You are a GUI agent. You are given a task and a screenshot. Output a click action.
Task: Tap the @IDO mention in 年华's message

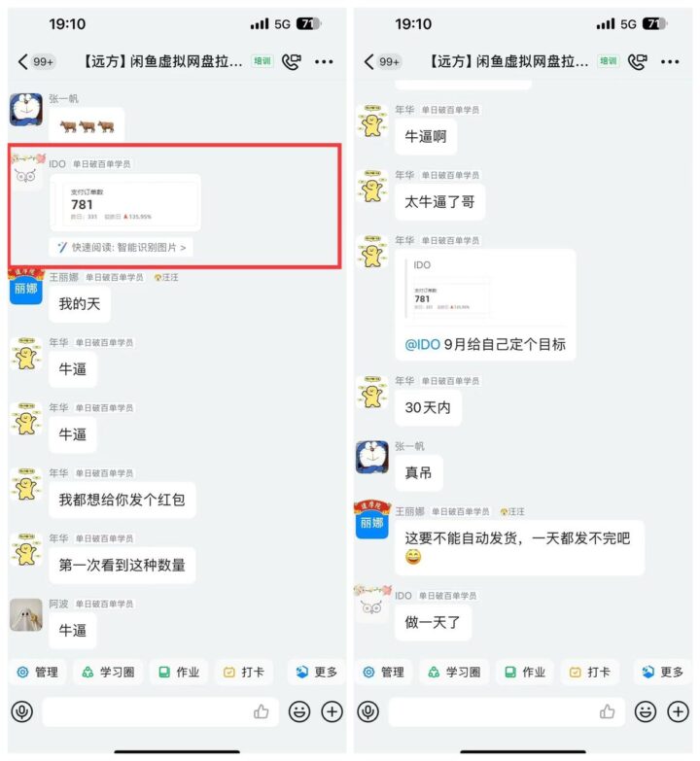(x=422, y=345)
